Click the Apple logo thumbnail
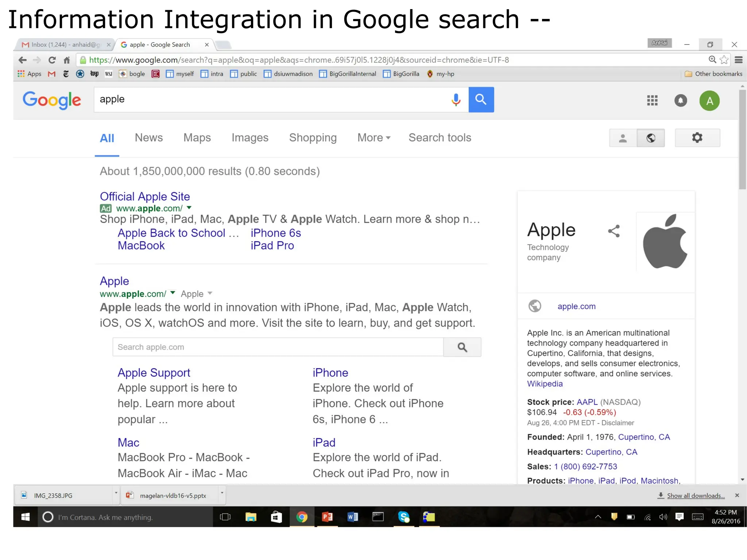Screen dimensions: 747x560 click(665, 241)
